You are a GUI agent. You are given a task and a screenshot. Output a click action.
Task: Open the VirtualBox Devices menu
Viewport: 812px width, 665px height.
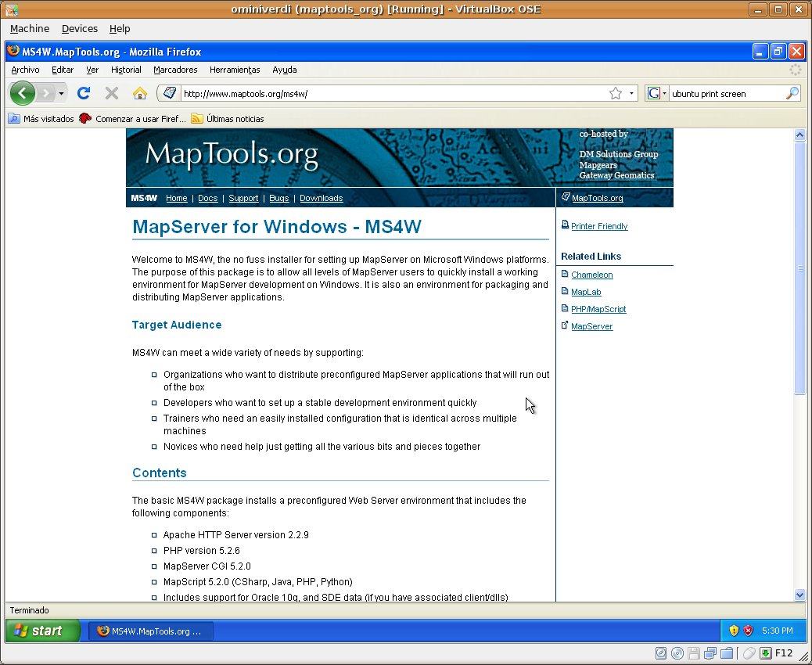click(x=80, y=29)
